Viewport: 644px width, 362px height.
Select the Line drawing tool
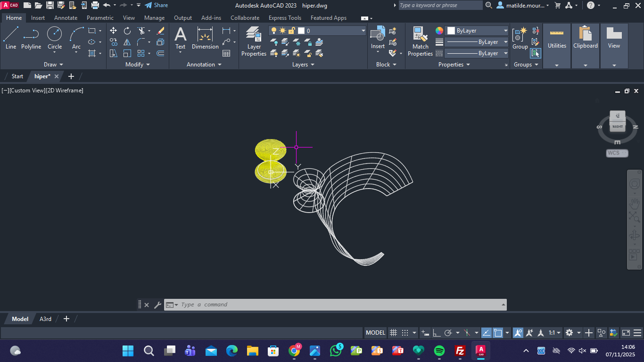10,38
